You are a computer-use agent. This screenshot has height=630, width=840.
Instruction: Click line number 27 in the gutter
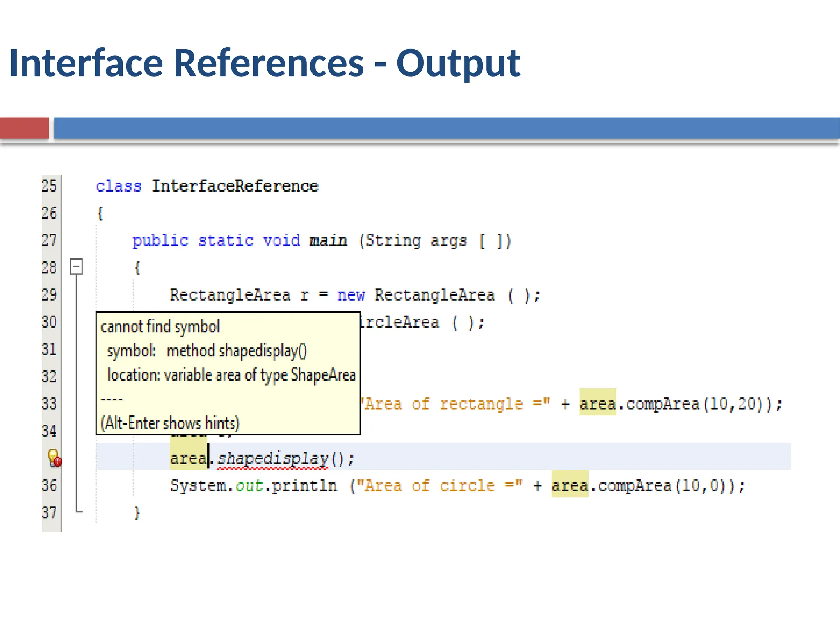pyautogui.click(x=49, y=240)
